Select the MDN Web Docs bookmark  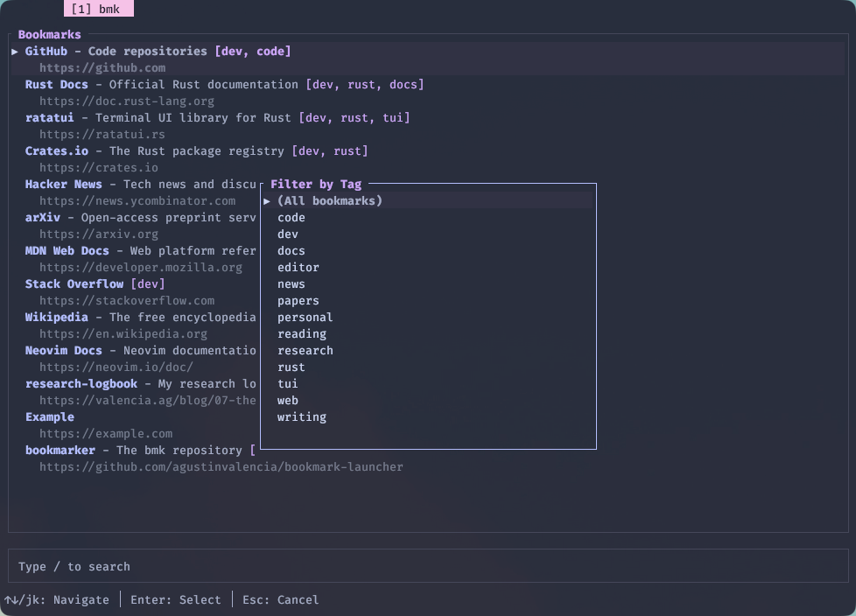tap(67, 251)
